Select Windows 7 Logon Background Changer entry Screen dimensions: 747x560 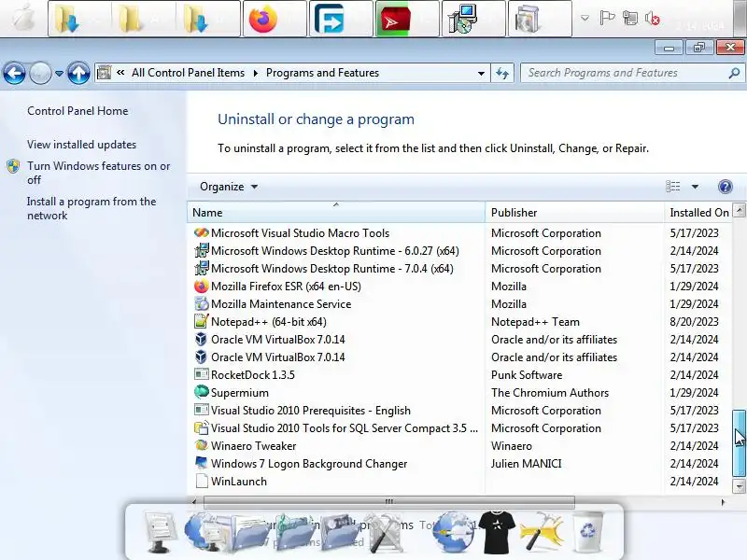tap(309, 463)
